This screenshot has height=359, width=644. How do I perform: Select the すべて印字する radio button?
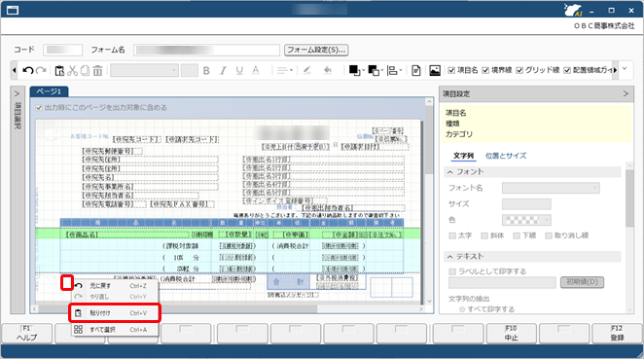462,308
